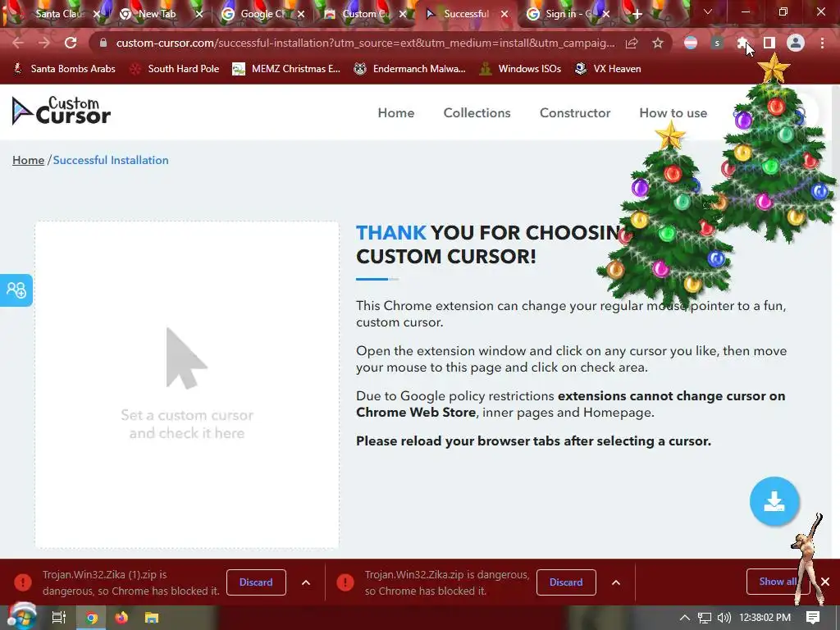Close the downloads bar
This screenshot has height=630, width=840.
tap(825, 582)
